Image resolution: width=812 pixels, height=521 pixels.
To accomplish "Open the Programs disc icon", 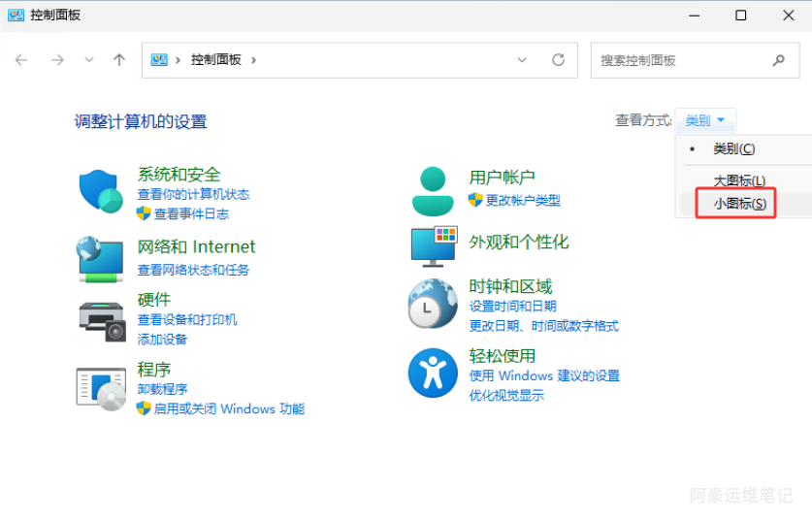I will click(101, 388).
